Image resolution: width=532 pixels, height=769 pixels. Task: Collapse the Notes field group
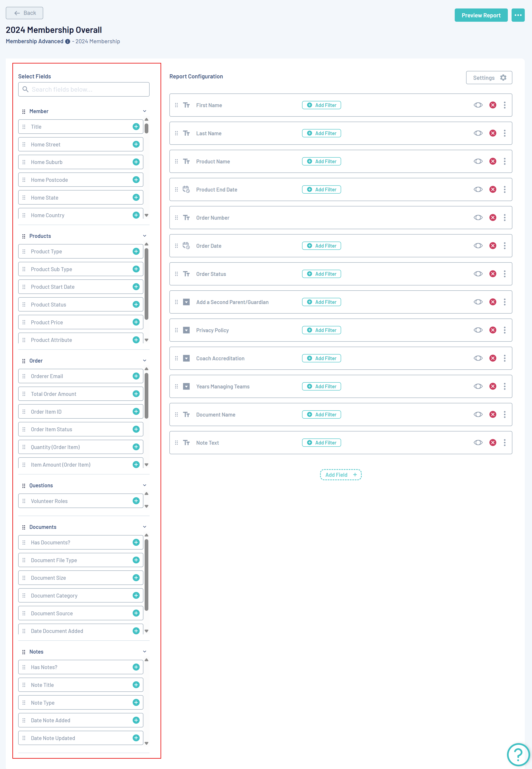[x=145, y=652]
